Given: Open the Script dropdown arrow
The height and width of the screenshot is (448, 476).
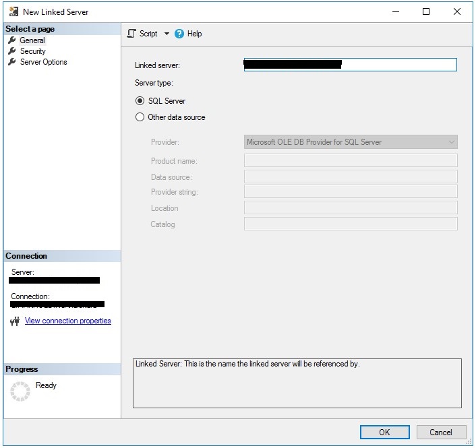Looking at the screenshot, I should coord(167,34).
